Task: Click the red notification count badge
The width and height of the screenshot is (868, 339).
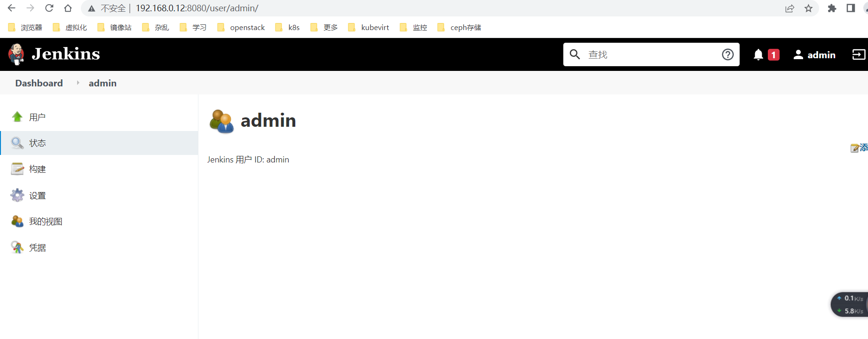Action: coord(773,55)
